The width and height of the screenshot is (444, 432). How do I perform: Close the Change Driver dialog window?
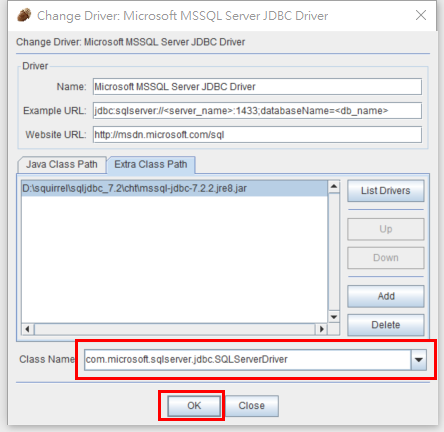point(421,15)
